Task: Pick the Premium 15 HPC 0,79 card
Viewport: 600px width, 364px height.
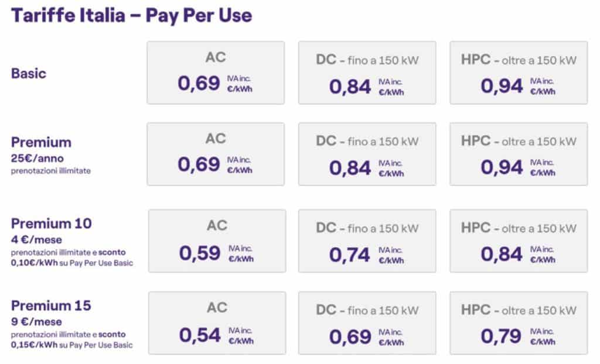Action: pyautogui.click(x=519, y=323)
